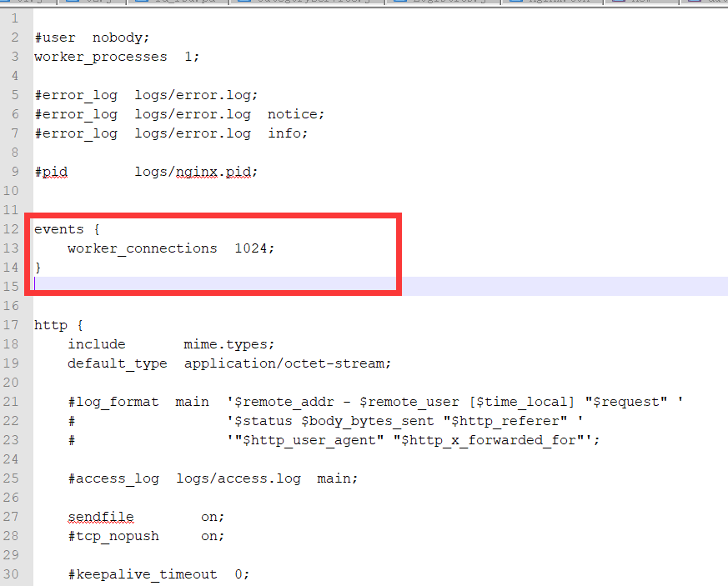728x586 pixels.
Task: Click 'application/octet-stream;' value
Action: point(288,363)
